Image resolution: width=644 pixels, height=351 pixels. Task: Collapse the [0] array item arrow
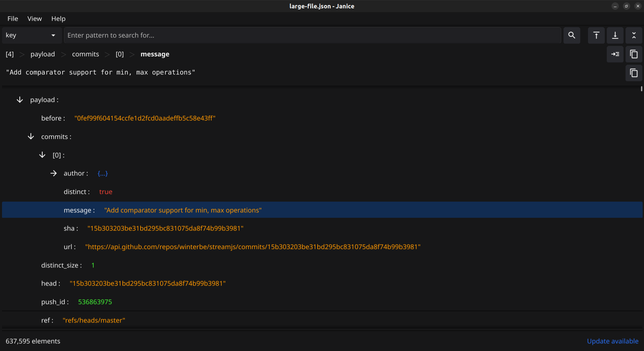pos(42,155)
